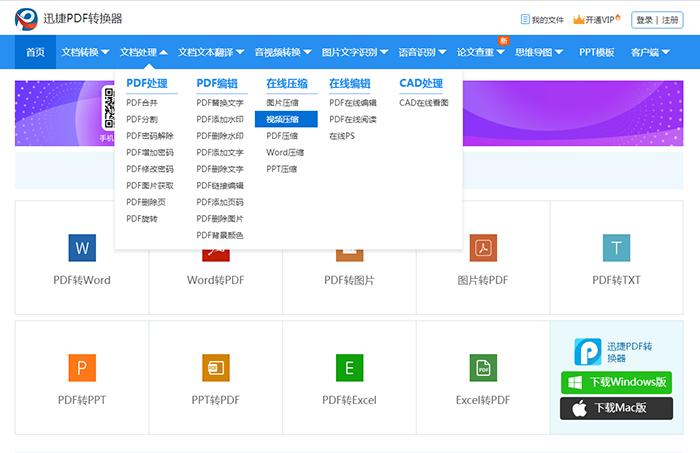Click the PDF转TXT T icon
Image resolution: width=700 pixels, height=453 pixels.
[616, 248]
